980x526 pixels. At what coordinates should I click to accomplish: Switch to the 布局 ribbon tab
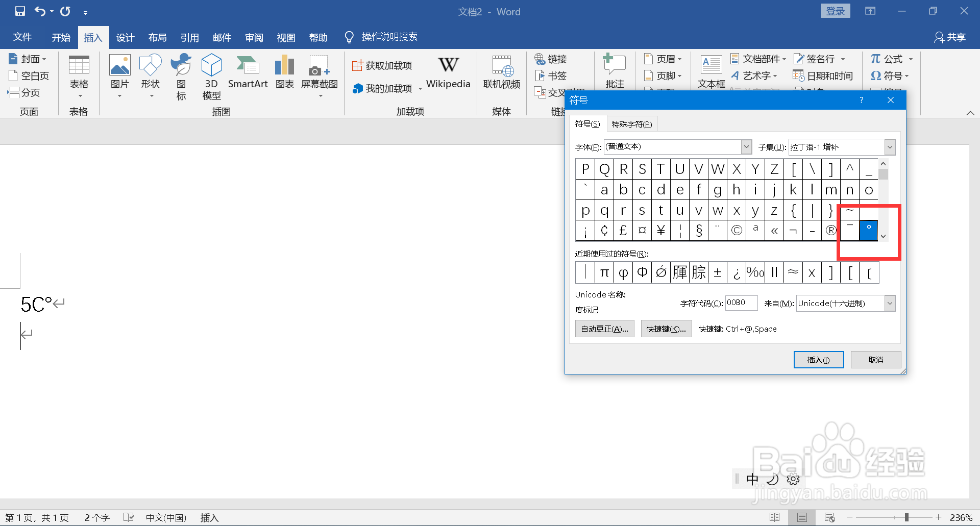157,37
